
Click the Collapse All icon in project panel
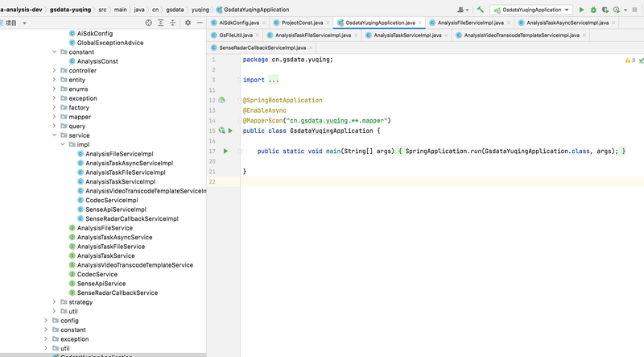point(172,23)
